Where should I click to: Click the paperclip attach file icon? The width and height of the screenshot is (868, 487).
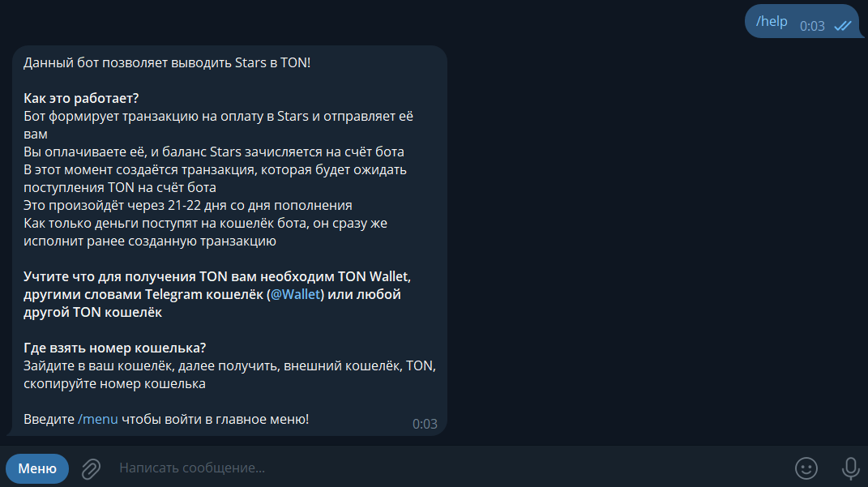coord(91,468)
